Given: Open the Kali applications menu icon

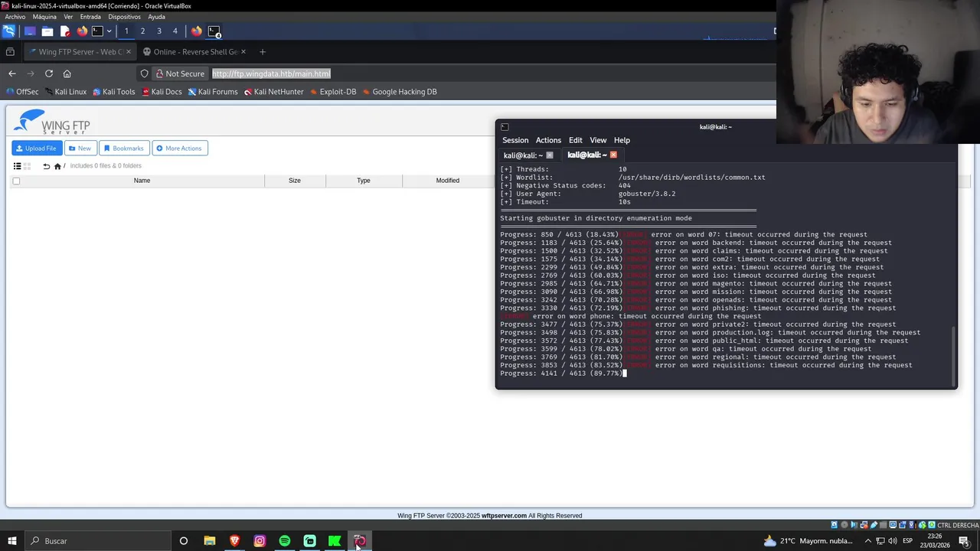Looking at the screenshot, I should click(8, 31).
